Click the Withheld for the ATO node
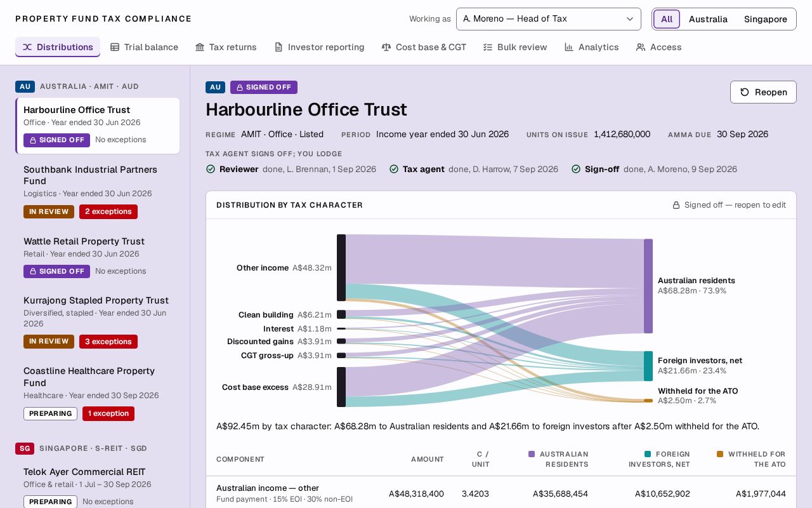 (648, 401)
